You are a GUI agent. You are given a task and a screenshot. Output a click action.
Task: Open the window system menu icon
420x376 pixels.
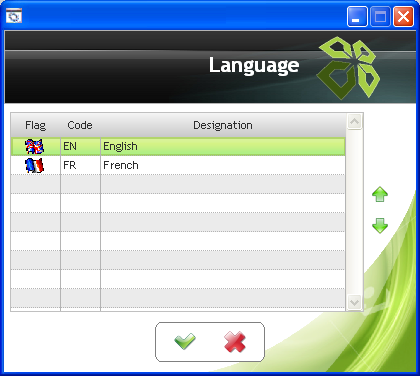pos(14,16)
